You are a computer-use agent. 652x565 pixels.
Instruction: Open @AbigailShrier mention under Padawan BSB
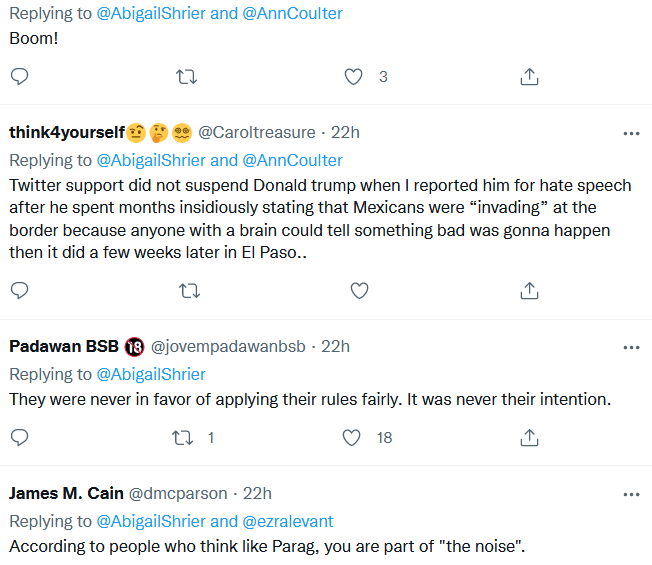pos(151,374)
